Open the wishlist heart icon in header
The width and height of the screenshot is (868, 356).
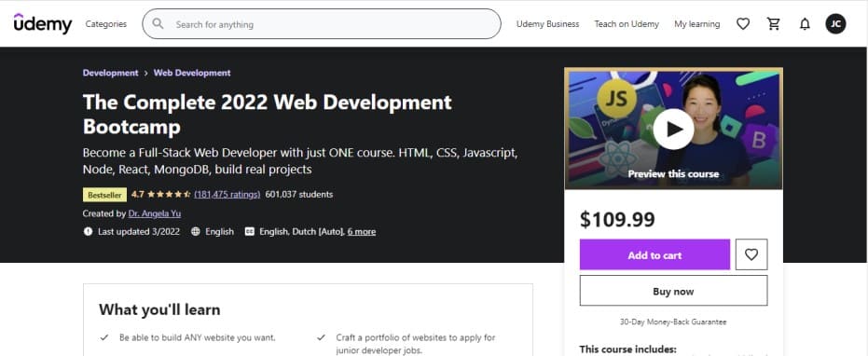(743, 24)
